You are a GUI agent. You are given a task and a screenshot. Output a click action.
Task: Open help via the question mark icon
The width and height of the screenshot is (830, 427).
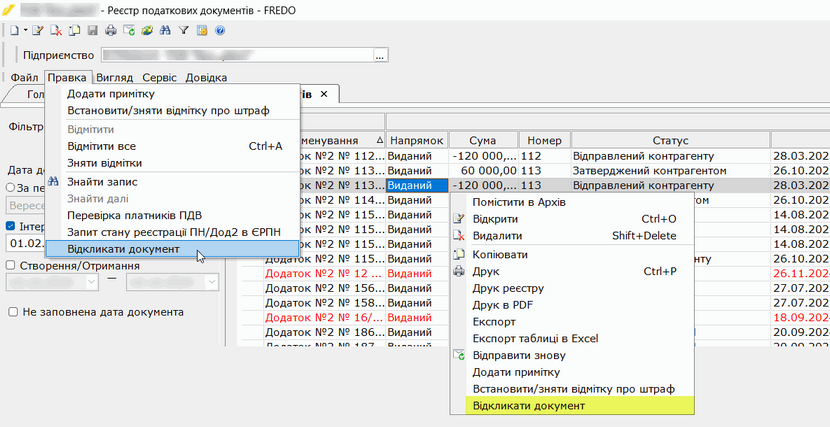click(x=220, y=31)
